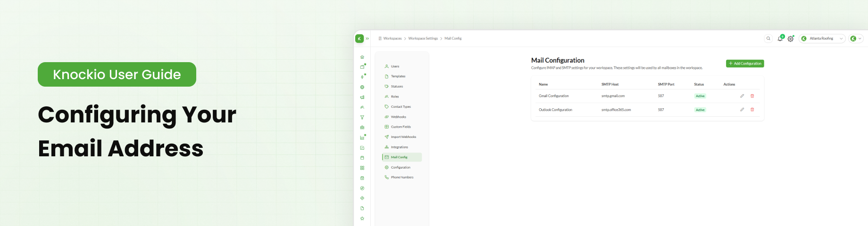Click Workspace Settings breadcrumb
The height and width of the screenshot is (226, 868).
click(x=423, y=39)
